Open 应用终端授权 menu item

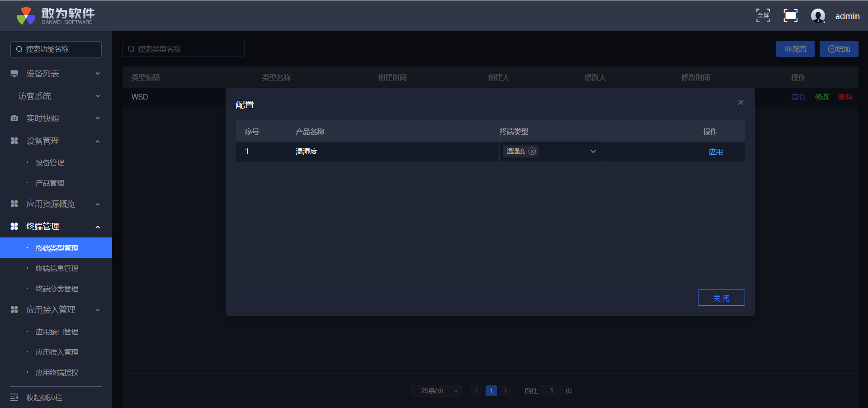pyautogui.click(x=57, y=373)
